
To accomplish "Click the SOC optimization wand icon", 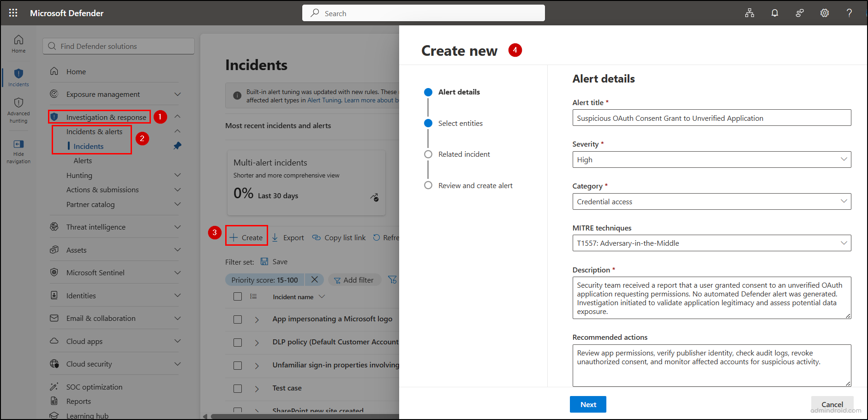I will click(x=54, y=387).
